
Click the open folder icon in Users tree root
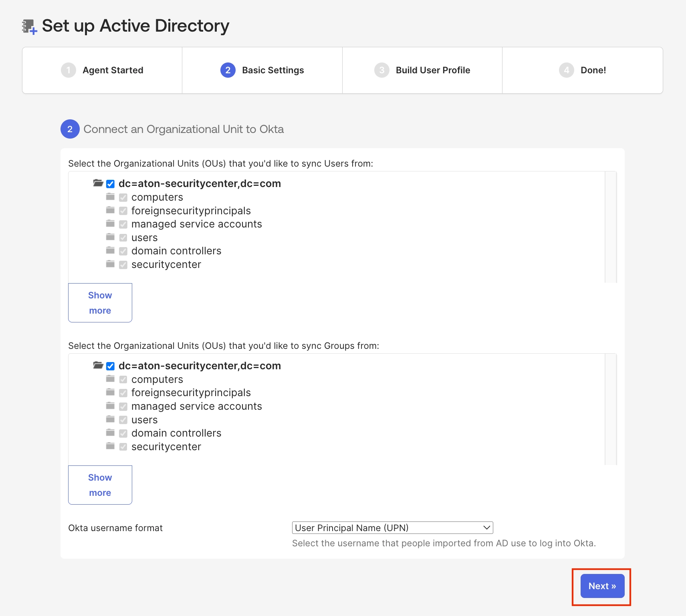[98, 183]
